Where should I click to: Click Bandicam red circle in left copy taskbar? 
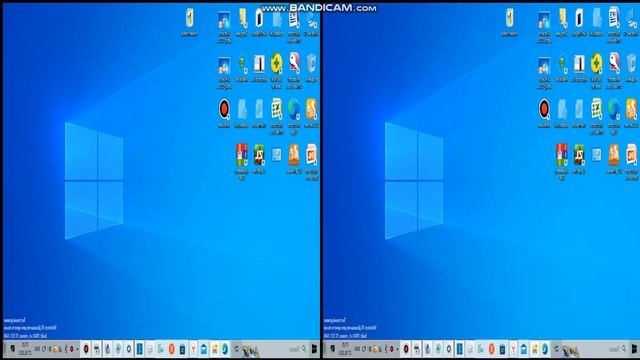tap(86, 349)
